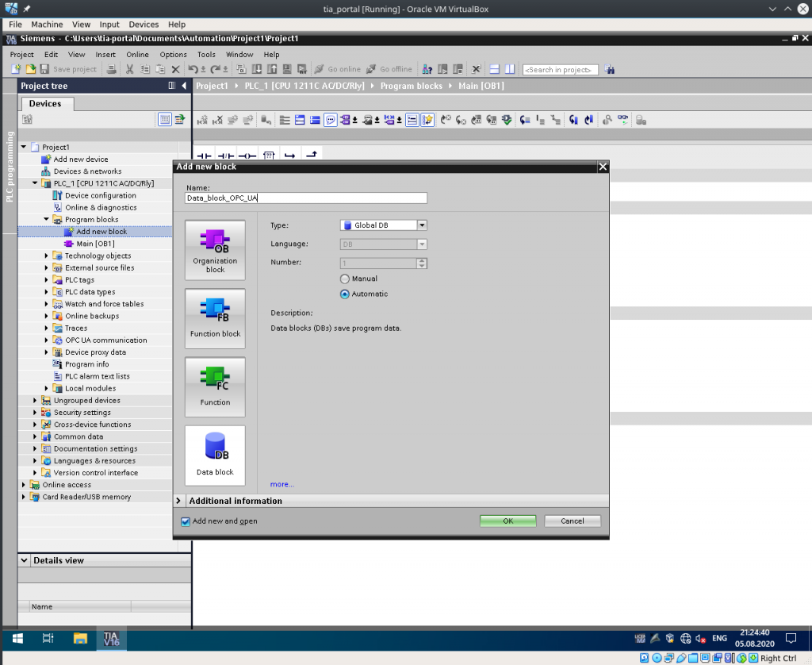Click Program blocks in the breadcrumb
The height and width of the screenshot is (665, 812).
click(x=412, y=86)
